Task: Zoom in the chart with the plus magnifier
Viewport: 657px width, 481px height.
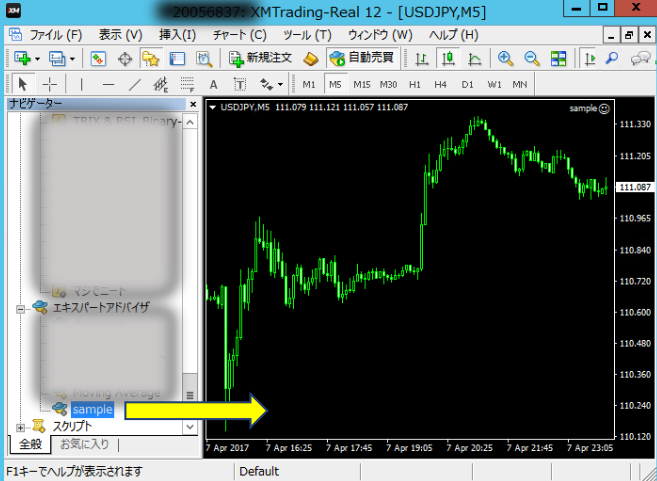Action: pyautogui.click(x=506, y=59)
